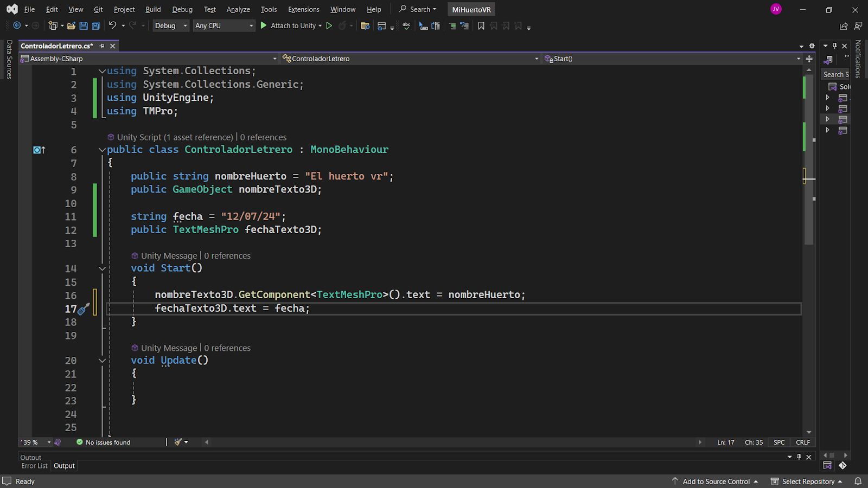Click the Open File folder icon
This screenshot has width=868, height=488.
[x=71, y=25]
